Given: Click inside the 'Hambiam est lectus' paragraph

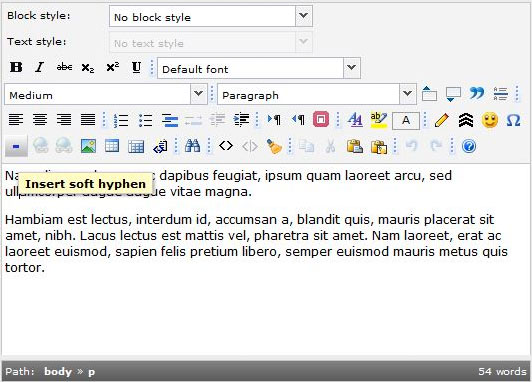Looking at the screenshot, I should point(256,243).
